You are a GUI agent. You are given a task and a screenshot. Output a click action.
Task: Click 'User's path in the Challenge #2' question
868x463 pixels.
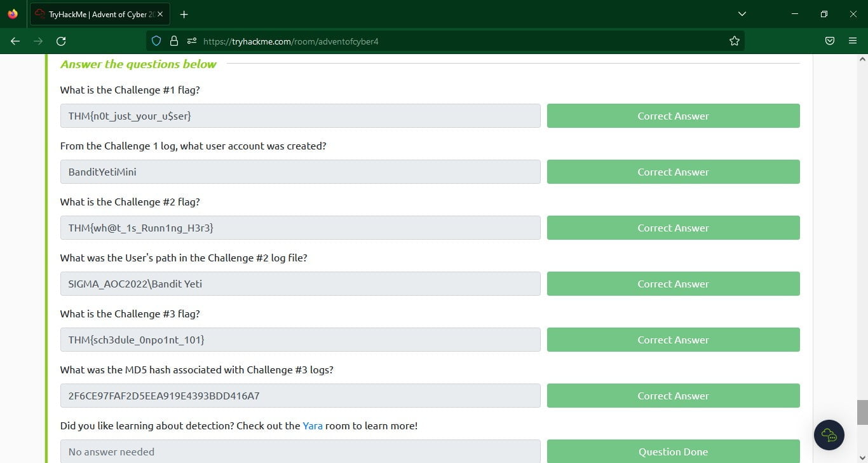tap(184, 258)
